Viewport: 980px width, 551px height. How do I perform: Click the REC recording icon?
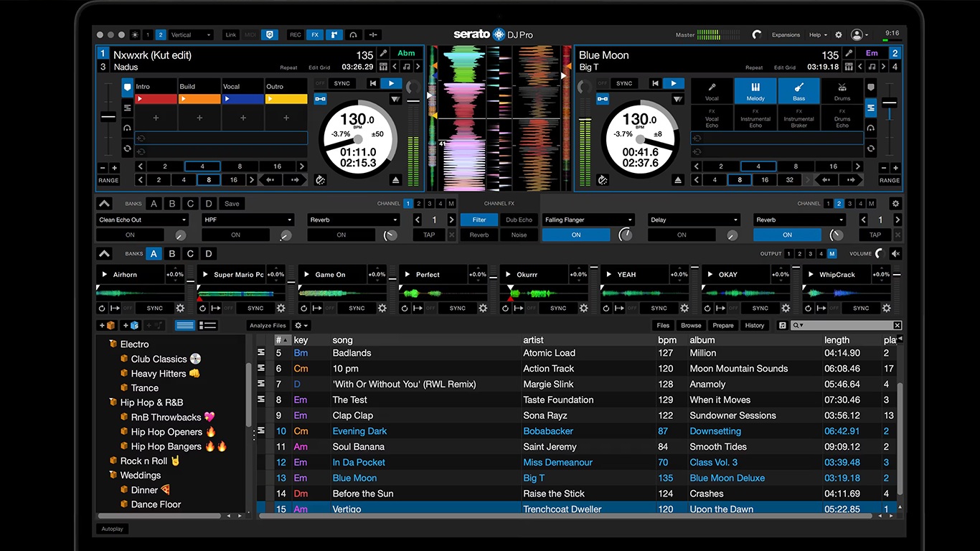tap(296, 34)
